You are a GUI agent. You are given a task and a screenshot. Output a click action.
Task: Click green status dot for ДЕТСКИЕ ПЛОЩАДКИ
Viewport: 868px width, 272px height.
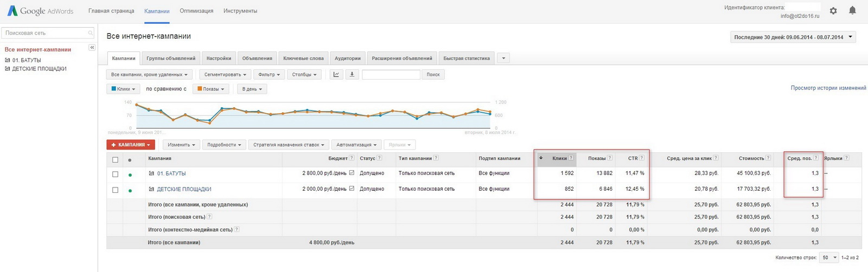point(130,190)
